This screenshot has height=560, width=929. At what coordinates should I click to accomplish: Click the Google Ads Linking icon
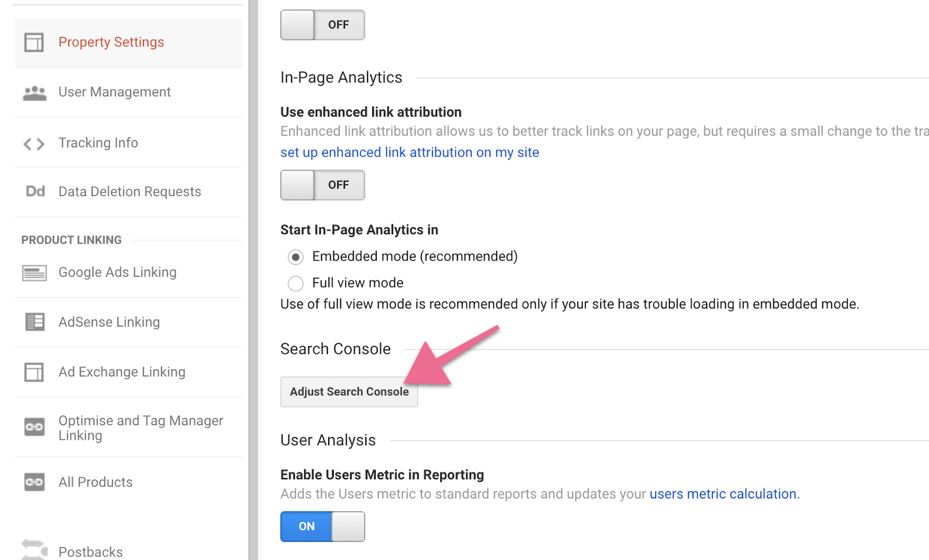coord(34,273)
